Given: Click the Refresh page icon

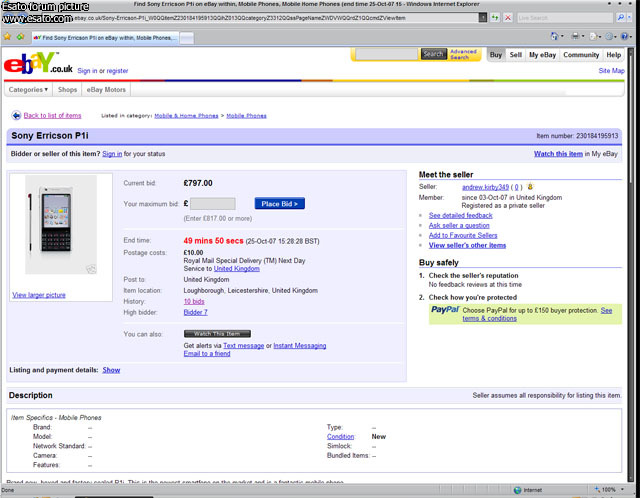Looking at the screenshot, I should [495, 18].
